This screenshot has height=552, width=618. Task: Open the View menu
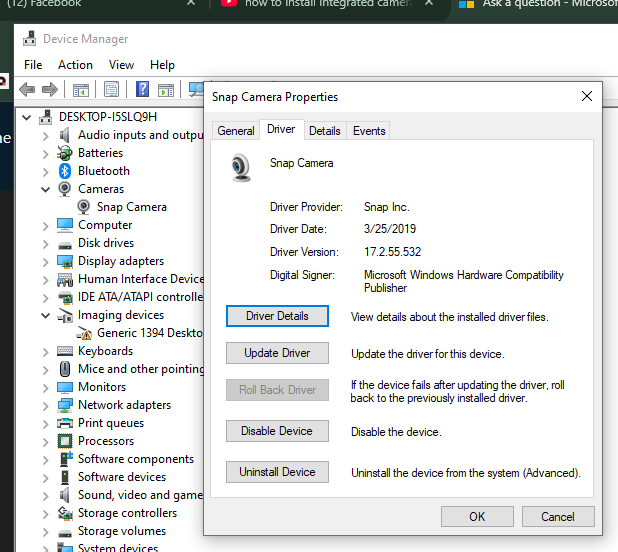coord(121,65)
